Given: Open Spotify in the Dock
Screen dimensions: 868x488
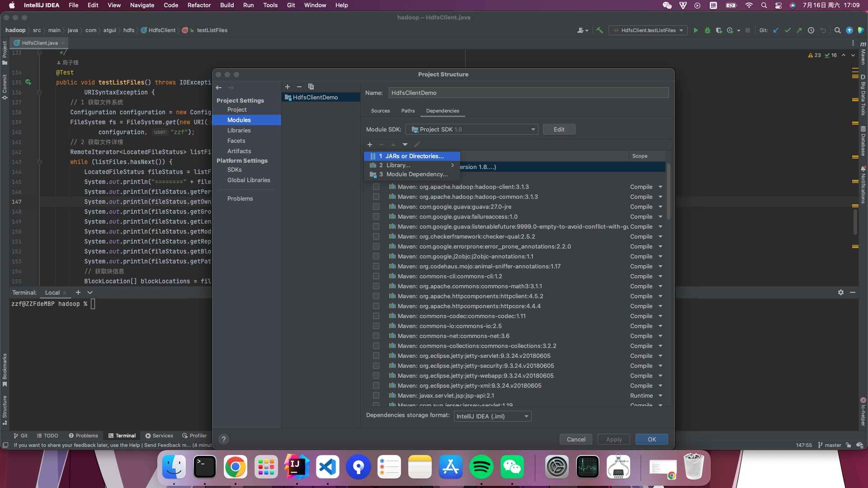Looking at the screenshot, I should (x=481, y=467).
